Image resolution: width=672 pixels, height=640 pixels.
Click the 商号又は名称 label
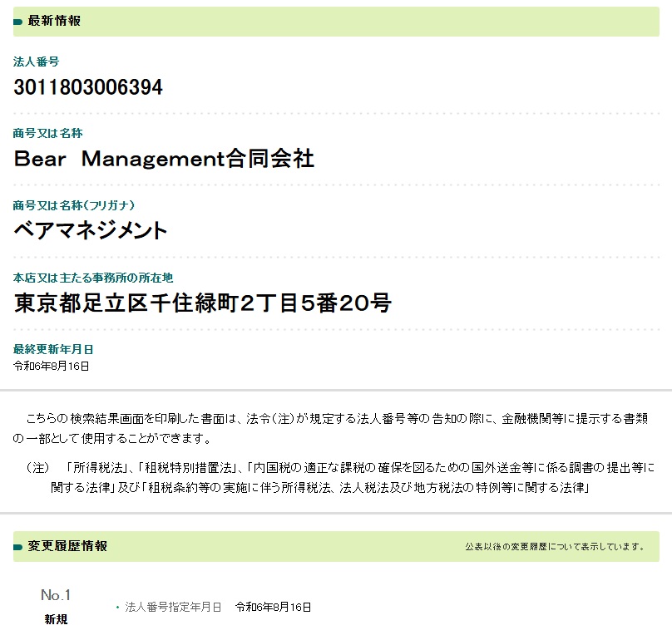[48, 133]
